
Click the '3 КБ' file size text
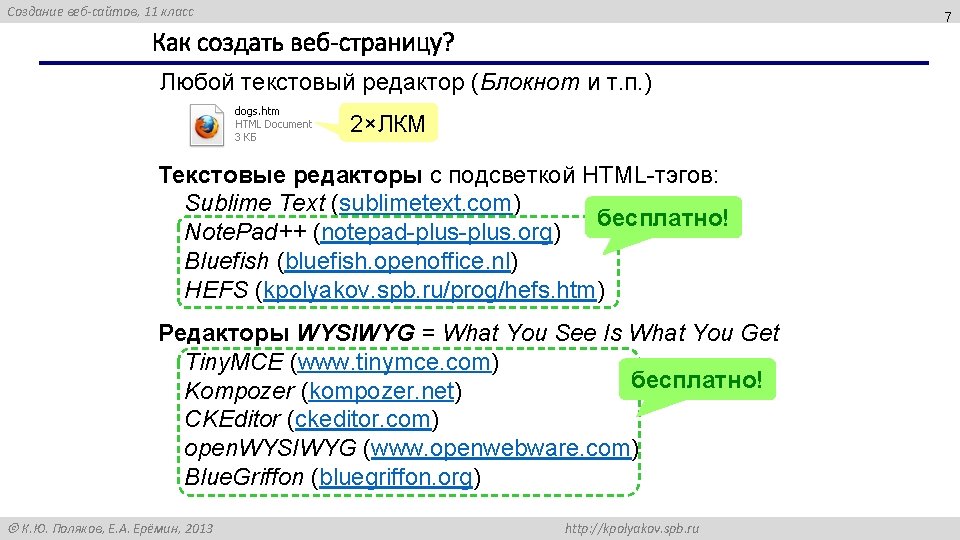(246, 137)
